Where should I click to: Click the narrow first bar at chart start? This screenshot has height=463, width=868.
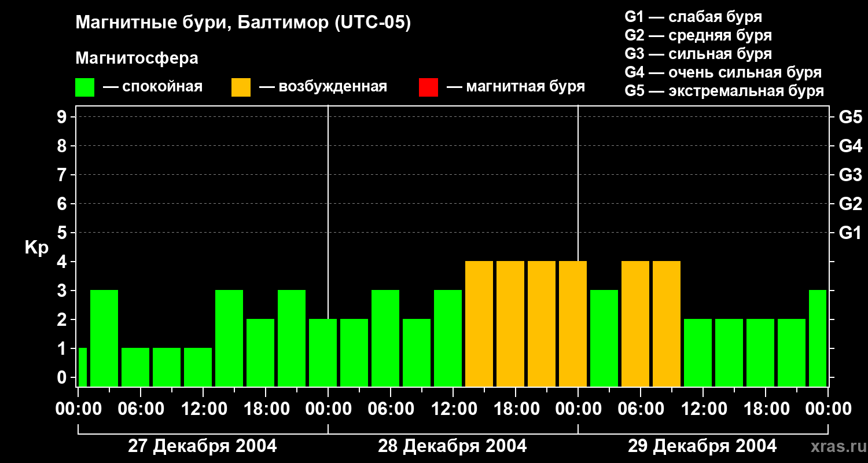pos(82,368)
